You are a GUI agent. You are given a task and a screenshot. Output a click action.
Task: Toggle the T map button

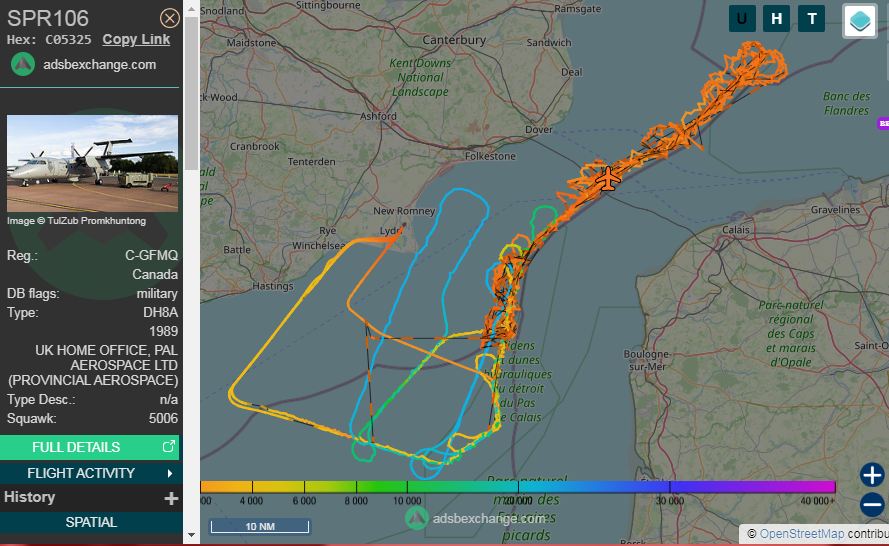point(811,19)
